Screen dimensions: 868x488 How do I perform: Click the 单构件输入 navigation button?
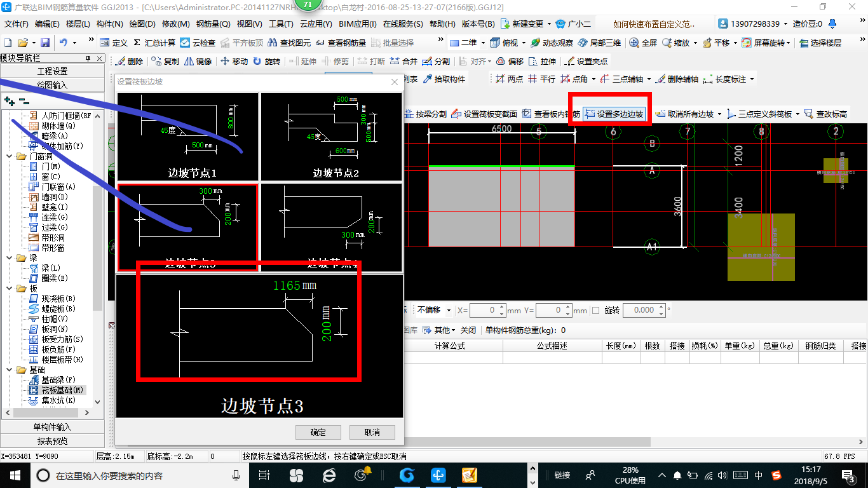[52, 427]
